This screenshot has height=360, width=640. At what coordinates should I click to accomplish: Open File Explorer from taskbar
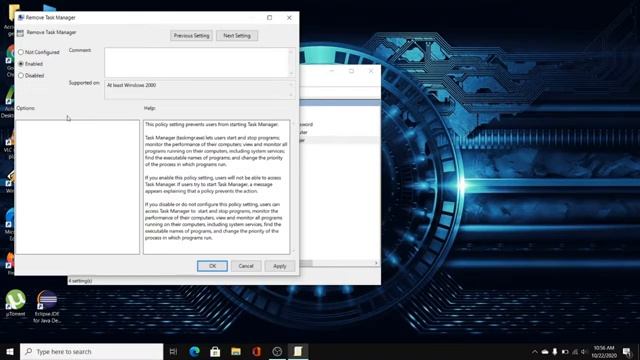[236, 351]
